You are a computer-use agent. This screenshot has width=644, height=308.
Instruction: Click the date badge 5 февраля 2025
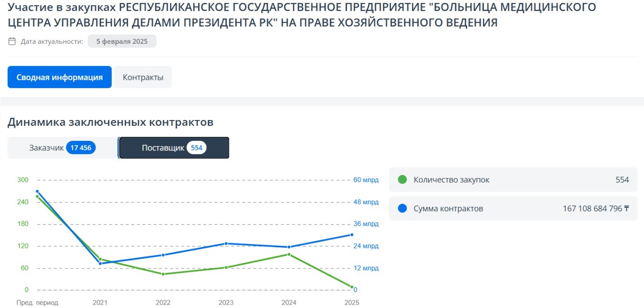(122, 41)
